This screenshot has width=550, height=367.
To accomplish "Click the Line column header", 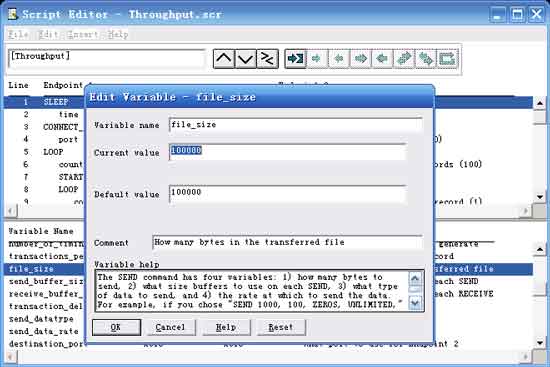I will (18, 85).
